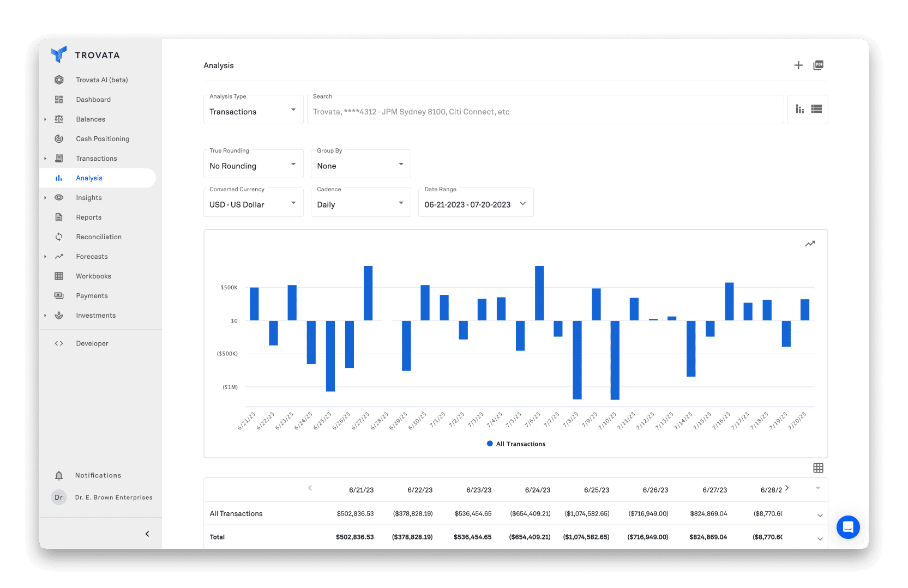The width and height of the screenshot is (908, 588).
Task: Go to Reconciliation in the sidebar
Action: pos(99,237)
